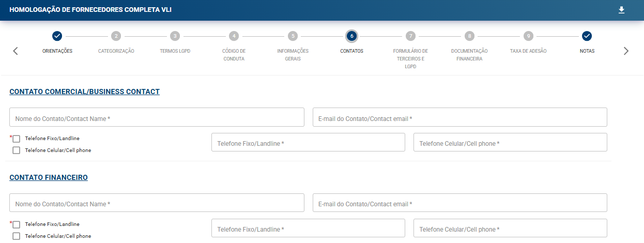Click the previous step left arrow
Image resolution: width=644 pixels, height=243 pixels.
tap(16, 51)
